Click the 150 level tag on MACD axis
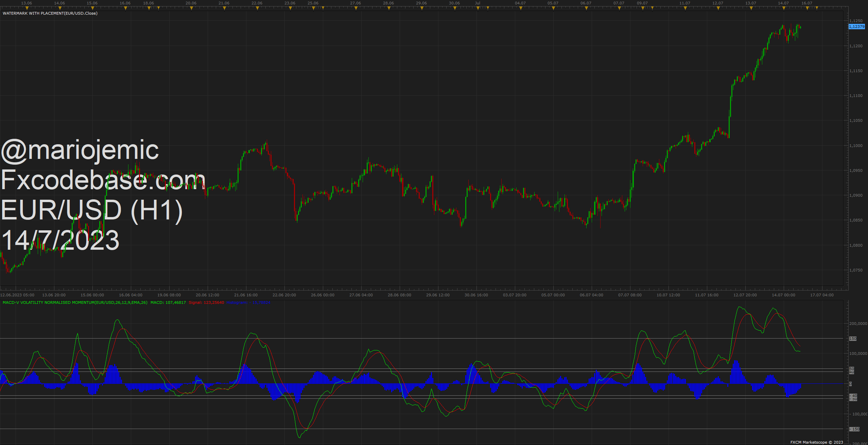The image size is (868, 445). [853, 339]
